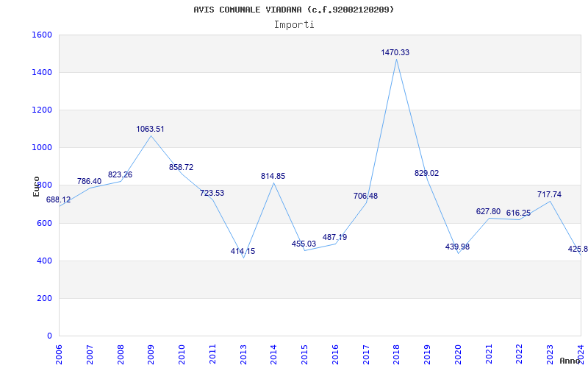This screenshot has width=588, height=368.
Task: Click the 1600 y-axis tick label
Action: point(42,35)
